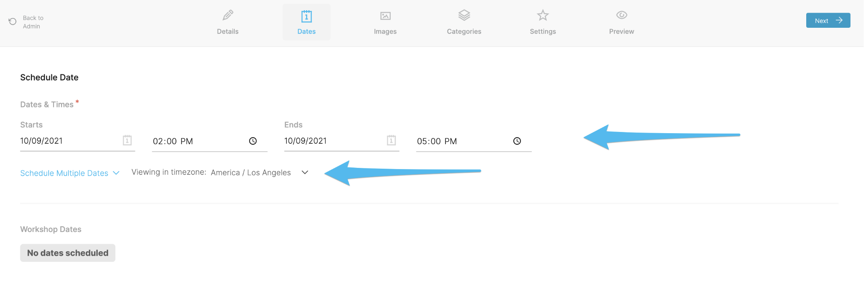
Task: Click the Workshop Dates heading
Action: tap(51, 230)
